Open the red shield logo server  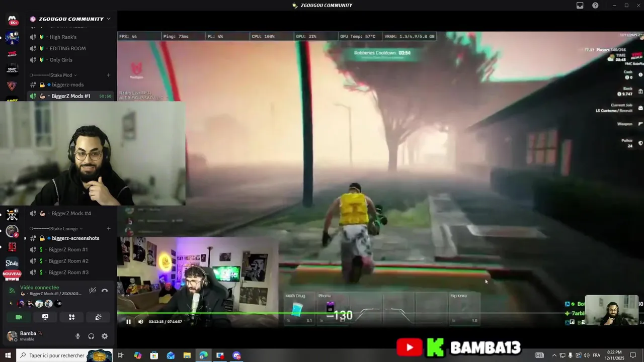click(12, 85)
